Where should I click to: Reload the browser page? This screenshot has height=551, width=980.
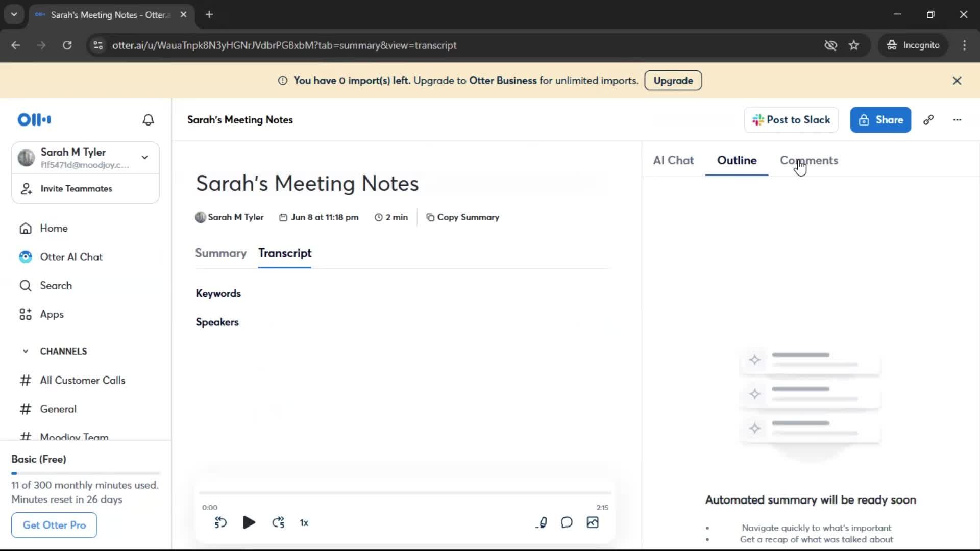[x=67, y=45]
